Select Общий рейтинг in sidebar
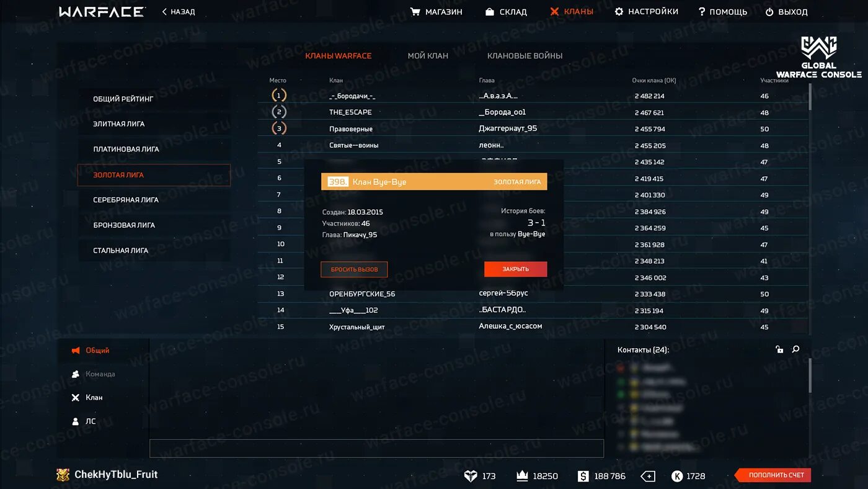The height and width of the screenshot is (489, 868). [x=154, y=99]
